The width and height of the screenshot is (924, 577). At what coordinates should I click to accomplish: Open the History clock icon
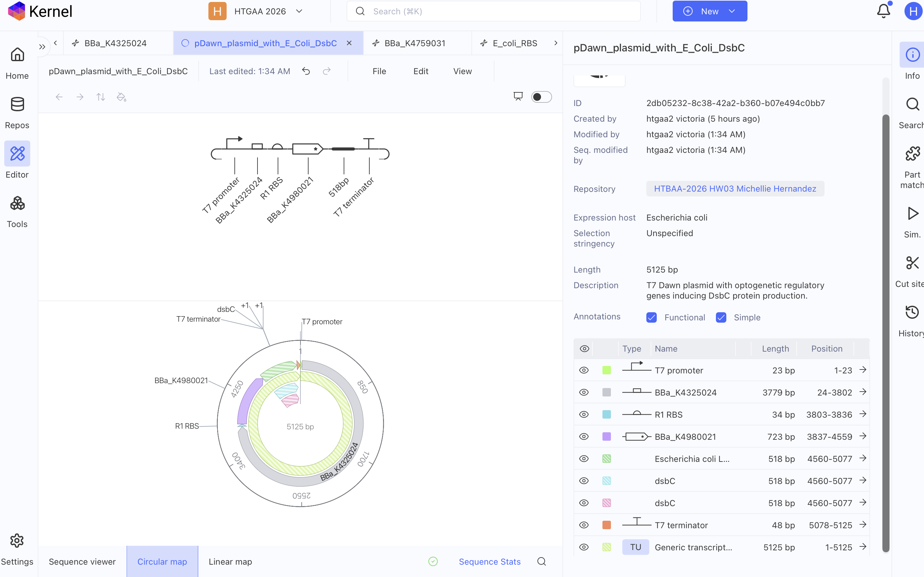(x=912, y=313)
